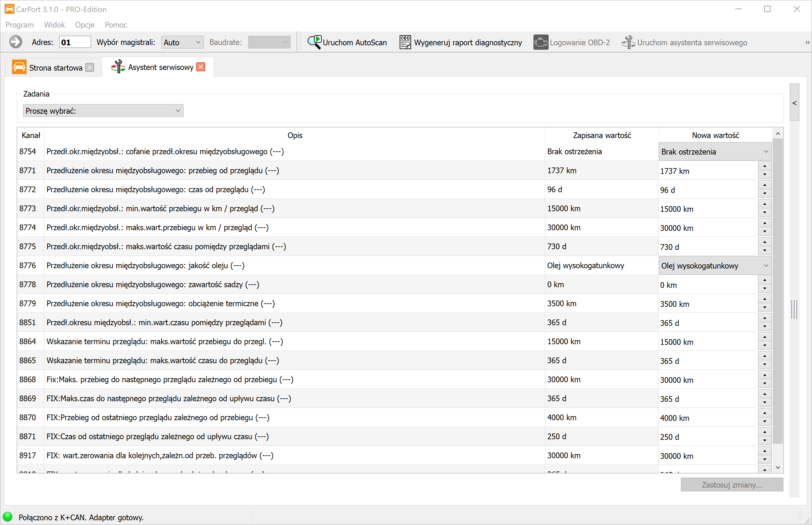812x525 pixels.
Task: Click the service assistant toolbar icon
Action: click(628, 42)
